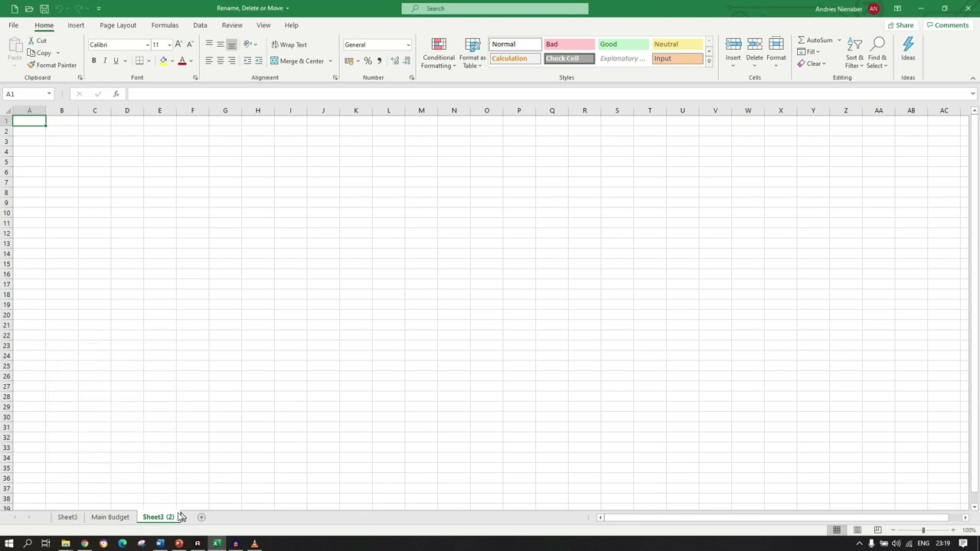Toggle Italic formatting
The height and width of the screenshot is (551, 980).
[105, 61]
